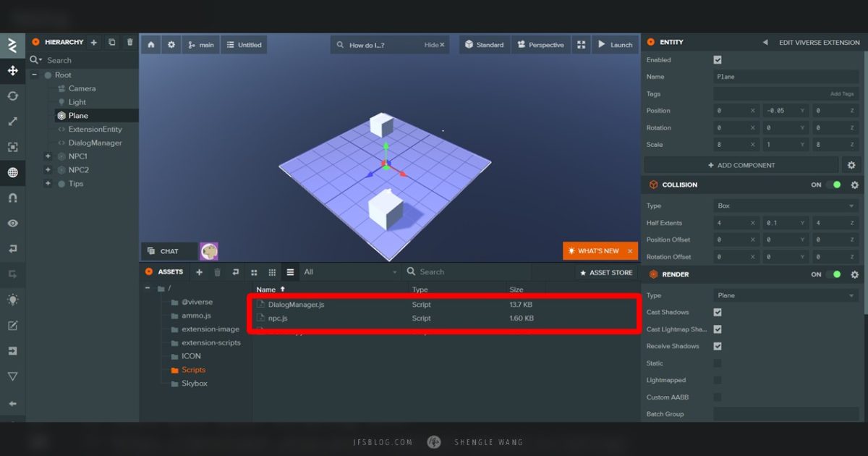This screenshot has height=456, width=868.
Task: Click the fullscreen icon next to Perspective
Action: click(x=581, y=45)
